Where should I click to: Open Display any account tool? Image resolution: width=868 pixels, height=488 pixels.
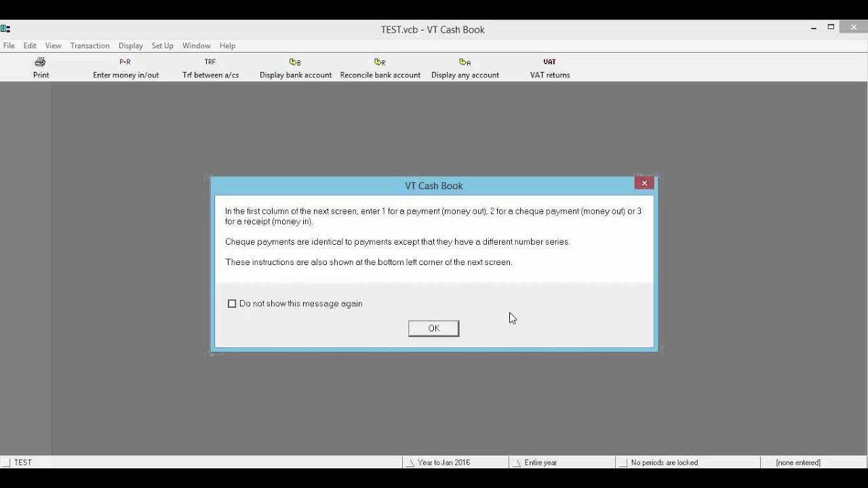tap(465, 68)
